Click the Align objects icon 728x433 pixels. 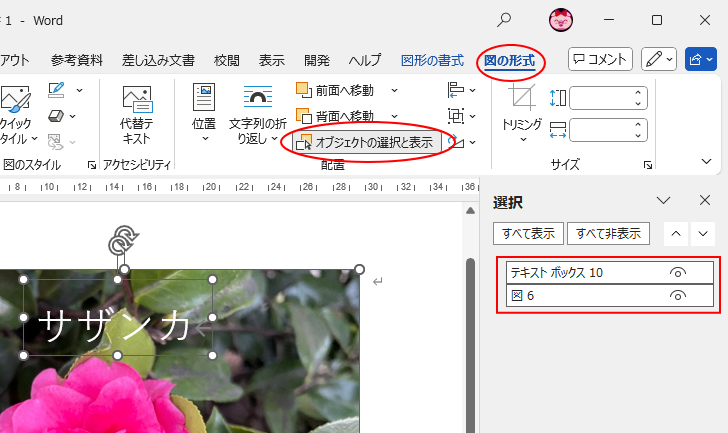[455, 90]
